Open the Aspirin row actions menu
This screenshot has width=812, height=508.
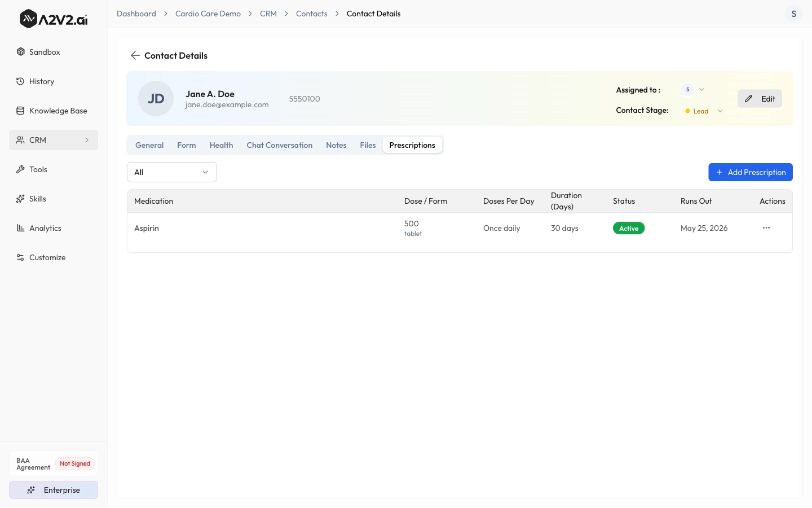(x=766, y=228)
